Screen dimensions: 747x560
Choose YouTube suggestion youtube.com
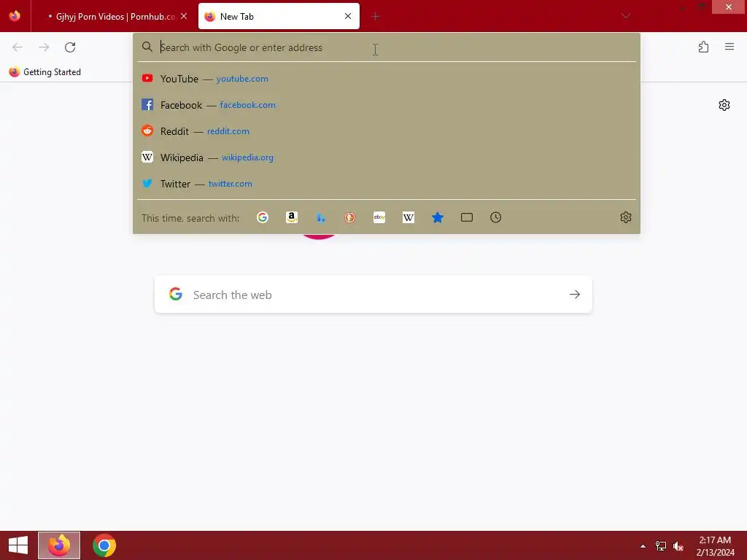[x=387, y=79]
